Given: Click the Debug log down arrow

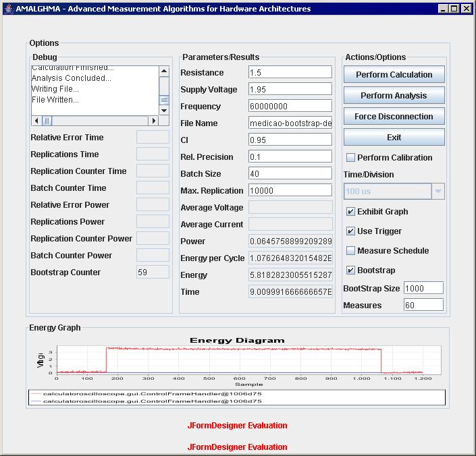Looking at the screenshot, I should 164,111.
